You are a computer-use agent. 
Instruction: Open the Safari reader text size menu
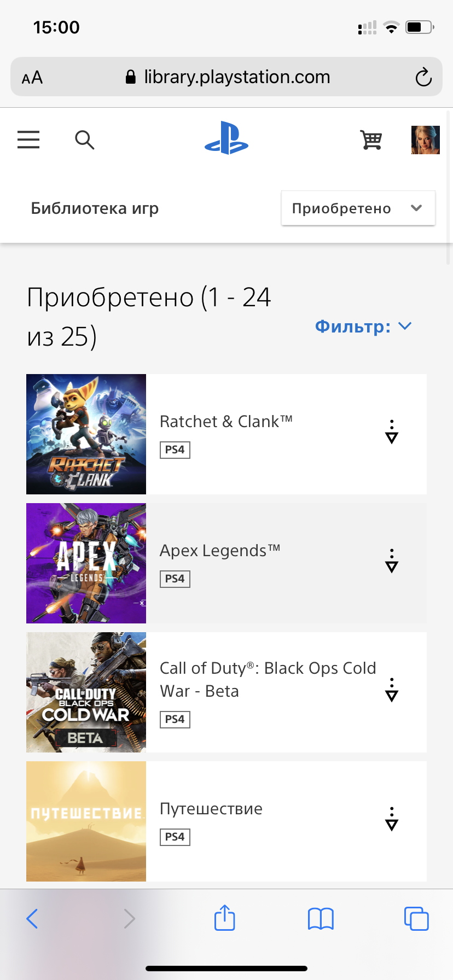click(32, 78)
